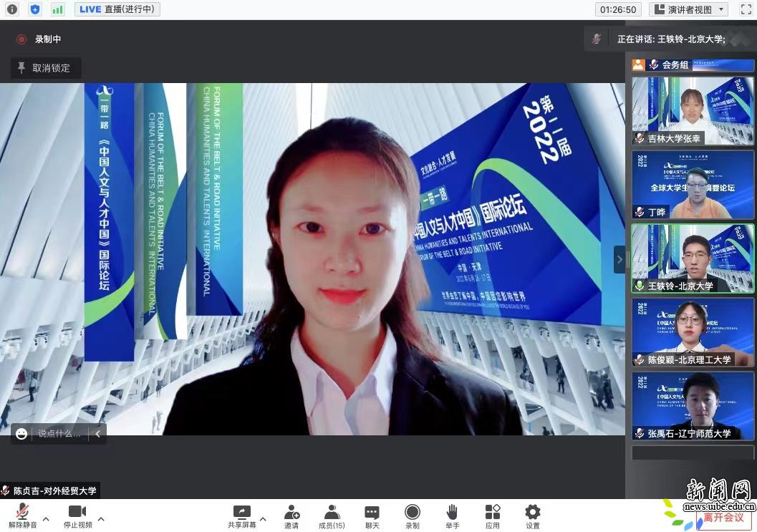Open the Members (15) list
Screen dimensions: 757x532
332,517
